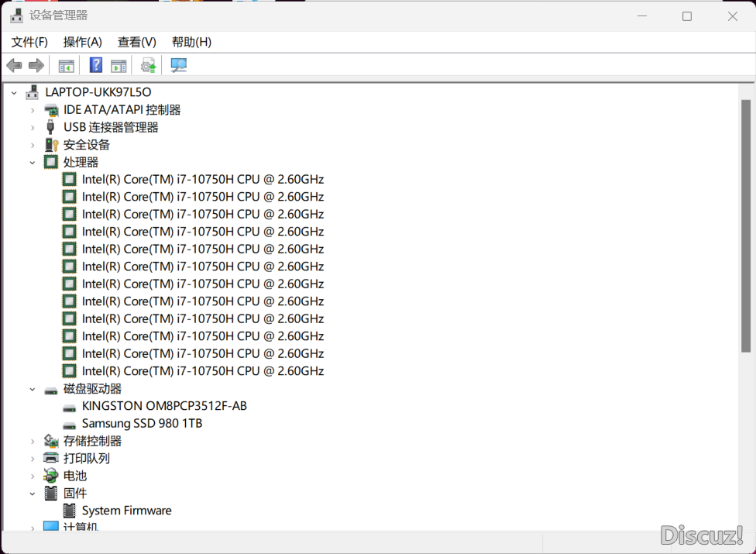The width and height of the screenshot is (756, 554).
Task: Click the LAPTOP-UKK97L5O computer icon
Action: 33,92
